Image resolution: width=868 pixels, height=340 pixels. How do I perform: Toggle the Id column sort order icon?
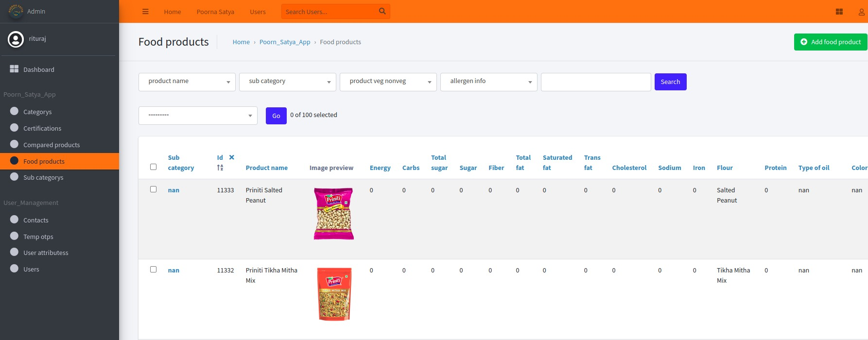[x=220, y=168]
